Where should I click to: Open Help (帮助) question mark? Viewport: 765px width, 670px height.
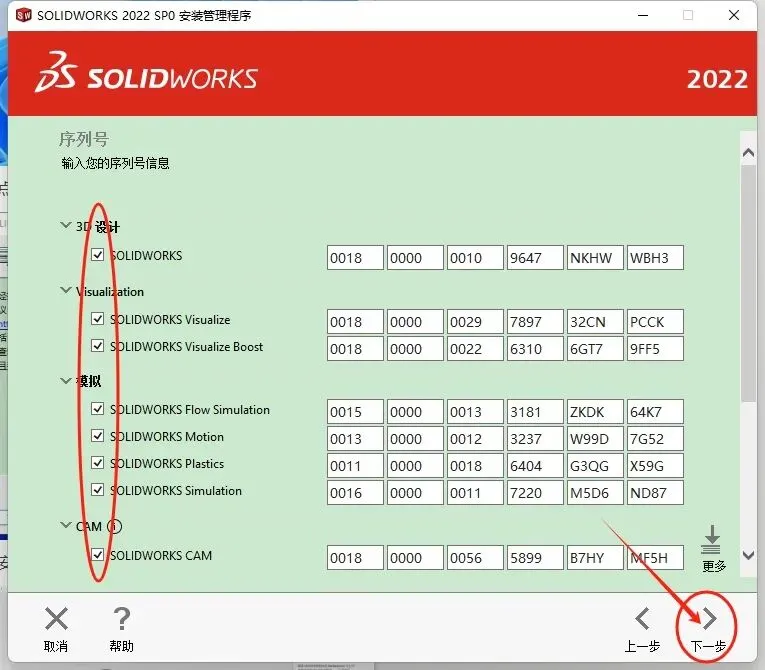pyautogui.click(x=121, y=619)
